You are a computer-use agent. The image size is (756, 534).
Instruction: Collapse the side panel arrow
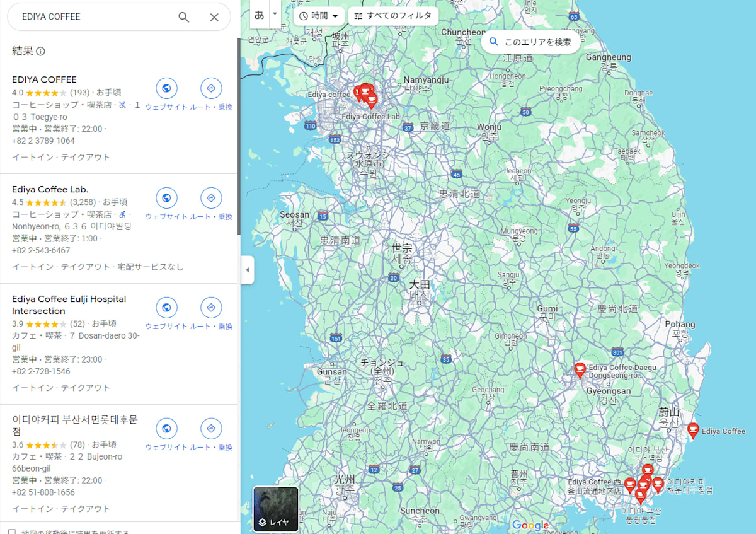(247, 270)
